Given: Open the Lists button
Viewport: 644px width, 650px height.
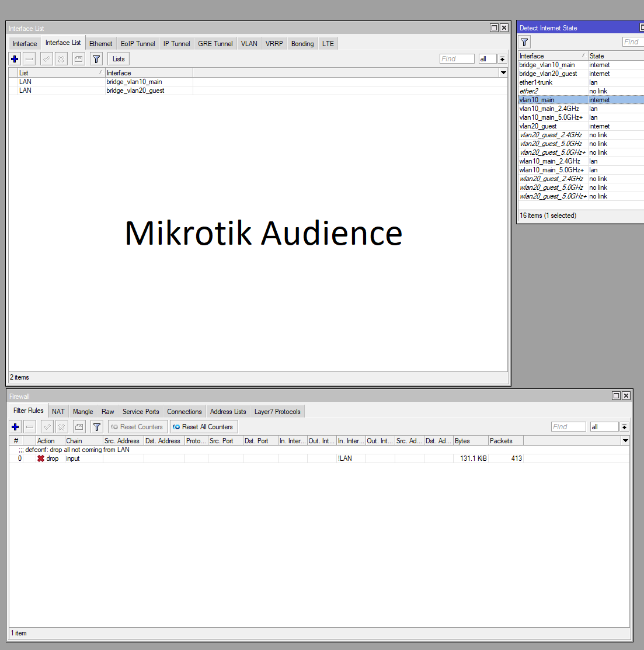Looking at the screenshot, I should tap(119, 59).
